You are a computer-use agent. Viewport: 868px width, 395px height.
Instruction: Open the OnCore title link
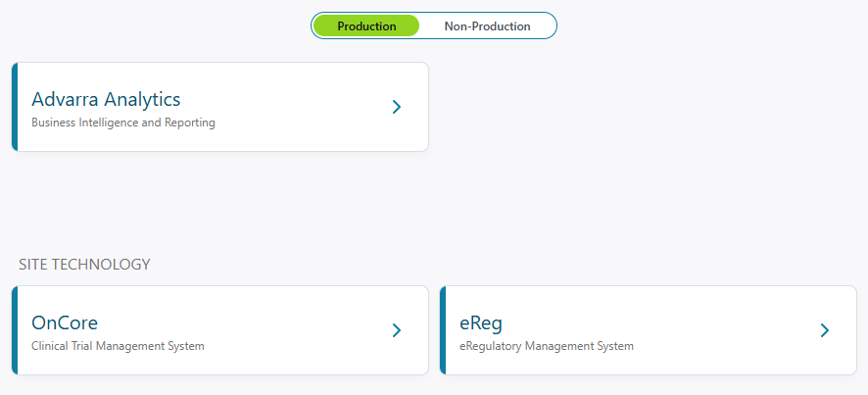coord(65,322)
